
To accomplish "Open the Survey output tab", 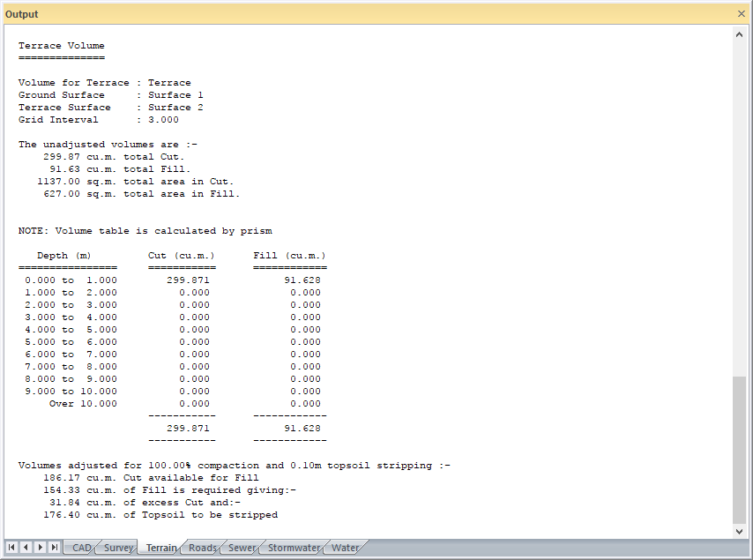I will (x=119, y=548).
